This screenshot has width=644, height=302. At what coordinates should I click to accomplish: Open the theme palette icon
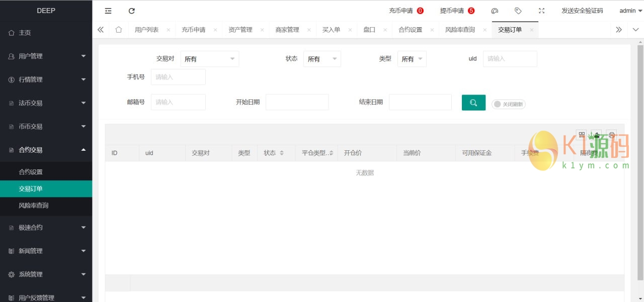(x=495, y=11)
